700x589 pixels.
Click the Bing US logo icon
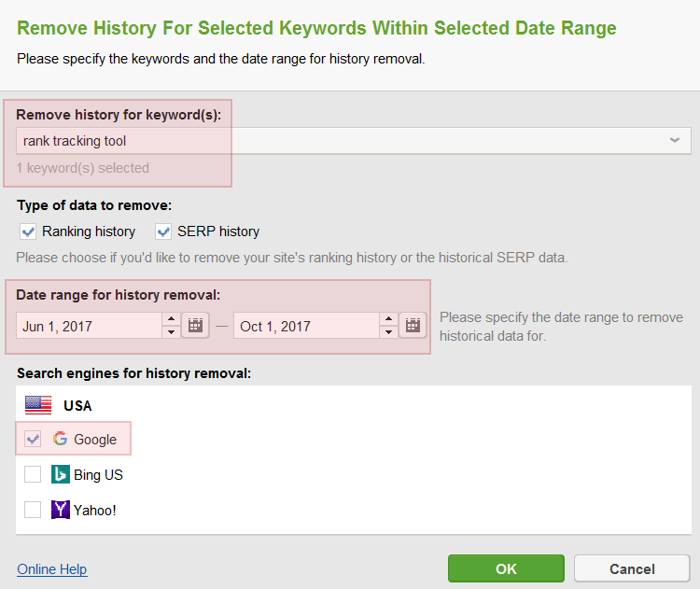(61, 474)
